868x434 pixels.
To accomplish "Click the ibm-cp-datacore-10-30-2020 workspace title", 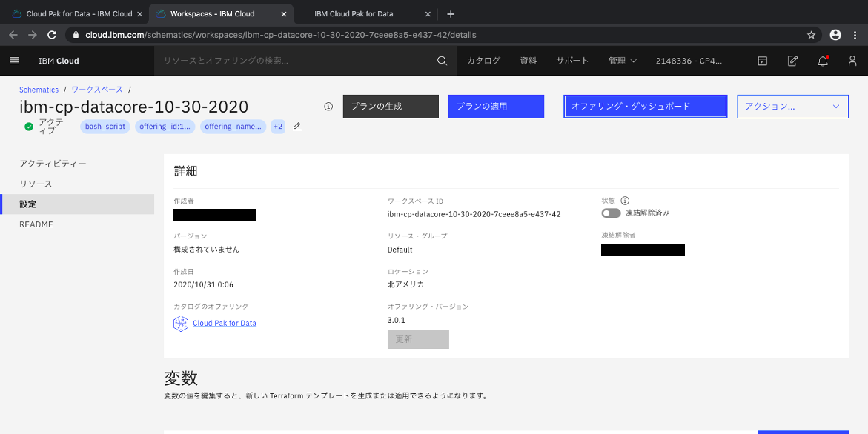I will 134,107.
